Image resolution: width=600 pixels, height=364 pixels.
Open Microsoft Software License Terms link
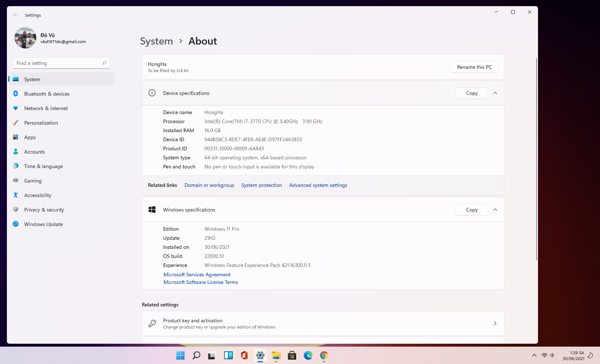pyautogui.click(x=200, y=282)
